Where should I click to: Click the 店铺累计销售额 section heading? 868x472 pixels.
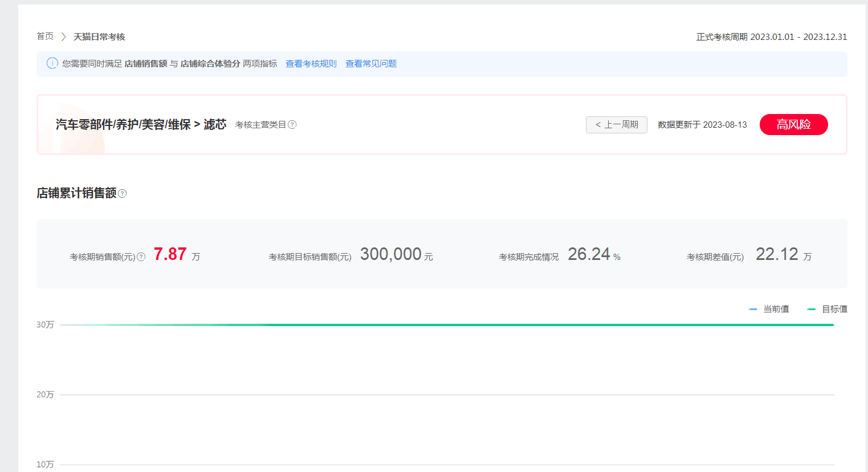(76, 193)
